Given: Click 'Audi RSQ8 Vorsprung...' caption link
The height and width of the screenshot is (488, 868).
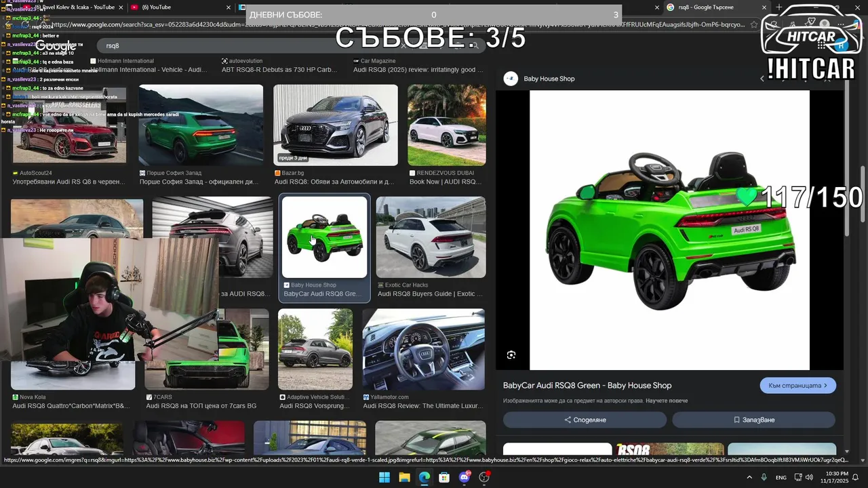Looking at the screenshot, I should click(x=315, y=406).
